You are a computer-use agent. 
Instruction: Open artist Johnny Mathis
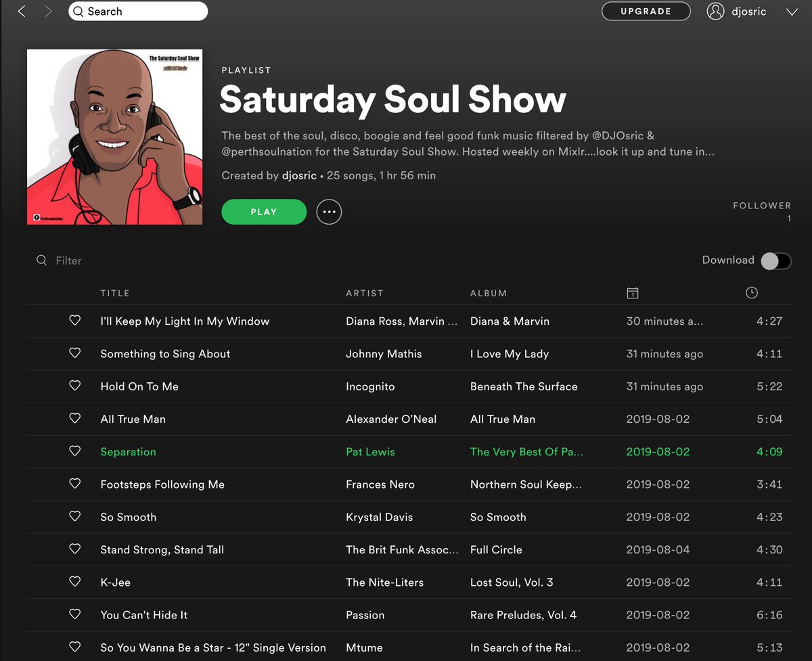pyautogui.click(x=384, y=354)
